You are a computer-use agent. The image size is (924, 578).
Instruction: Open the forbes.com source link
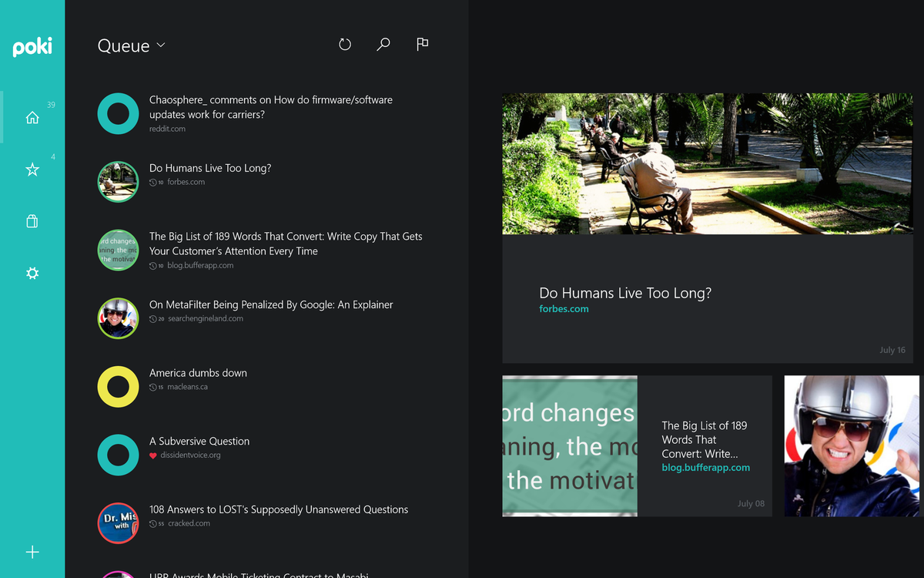click(564, 308)
